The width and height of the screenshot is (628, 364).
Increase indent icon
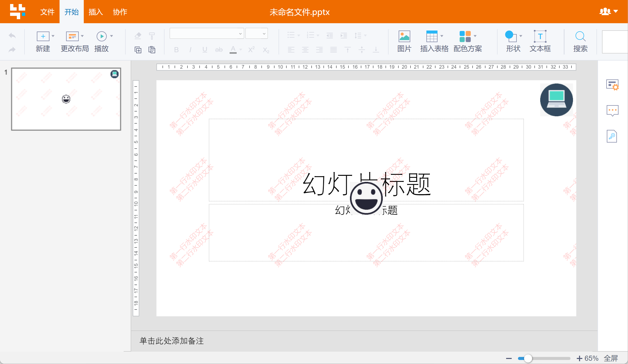pyautogui.click(x=344, y=36)
